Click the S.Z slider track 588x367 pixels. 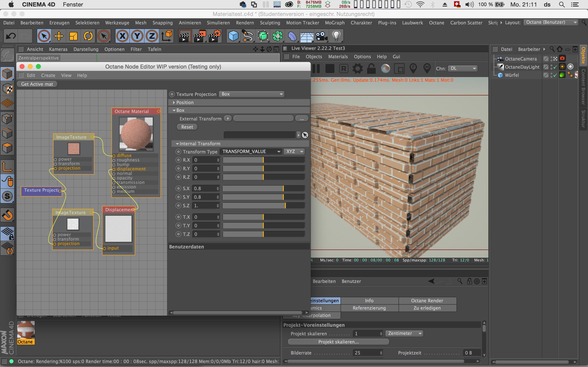click(263, 206)
